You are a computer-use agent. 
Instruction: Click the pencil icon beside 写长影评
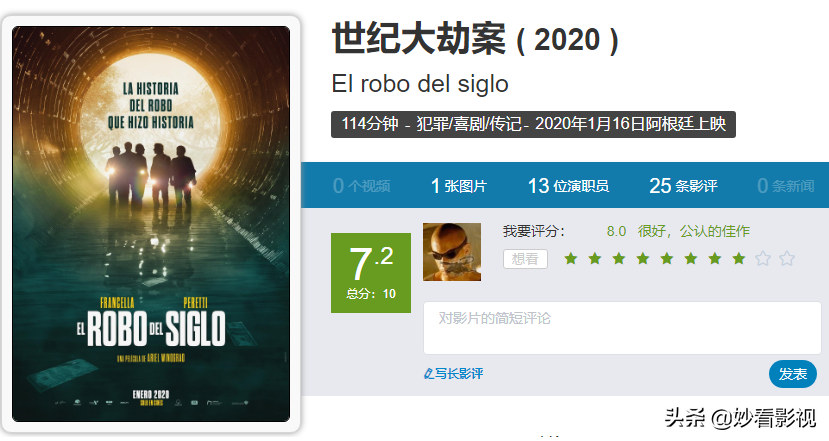(428, 374)
